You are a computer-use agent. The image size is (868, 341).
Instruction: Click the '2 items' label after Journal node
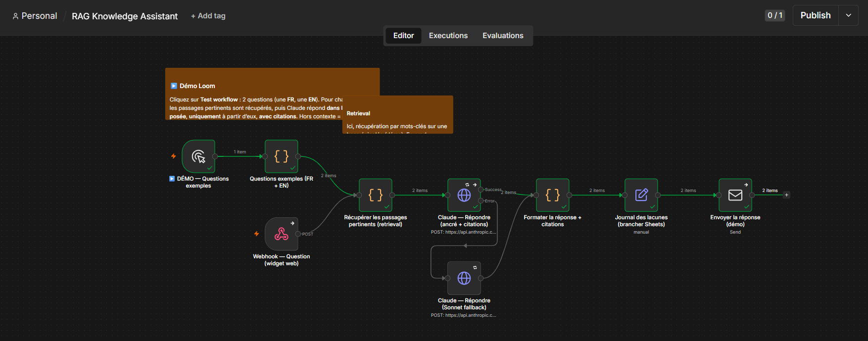coord(688,191)
